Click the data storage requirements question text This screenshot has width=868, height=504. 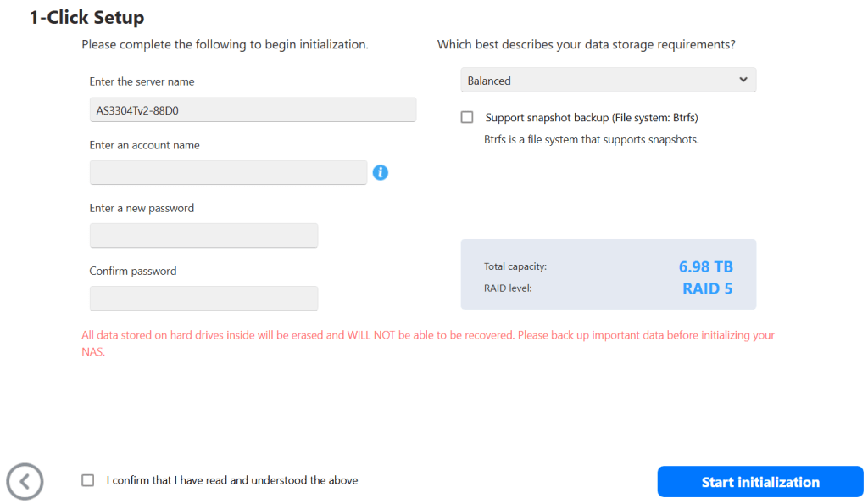click(x=586, y=44)
